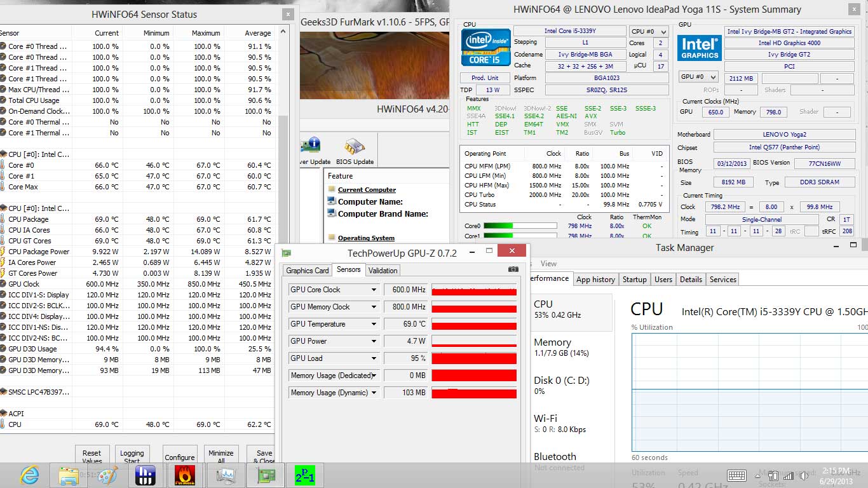Click the Average column header
Image resolution: width=868 pixels, height=488 pixels.
click(250, 33)
